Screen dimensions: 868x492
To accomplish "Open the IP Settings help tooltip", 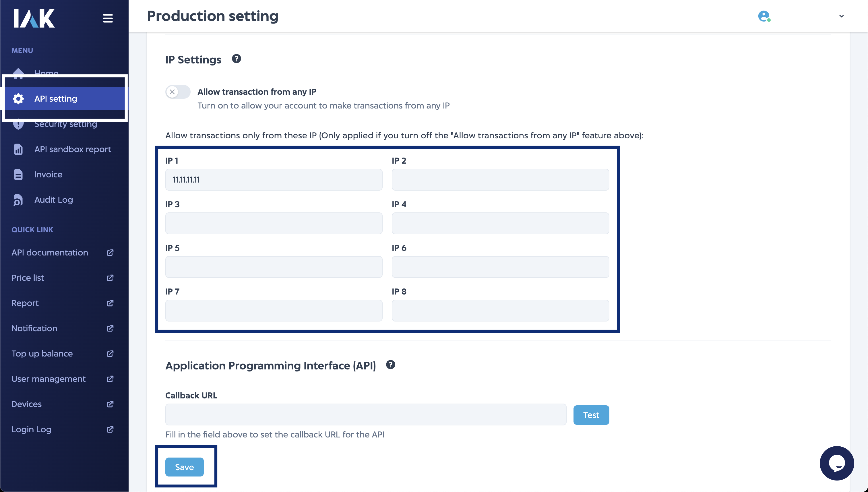I will pyautogui.click(x=237, y=59).
